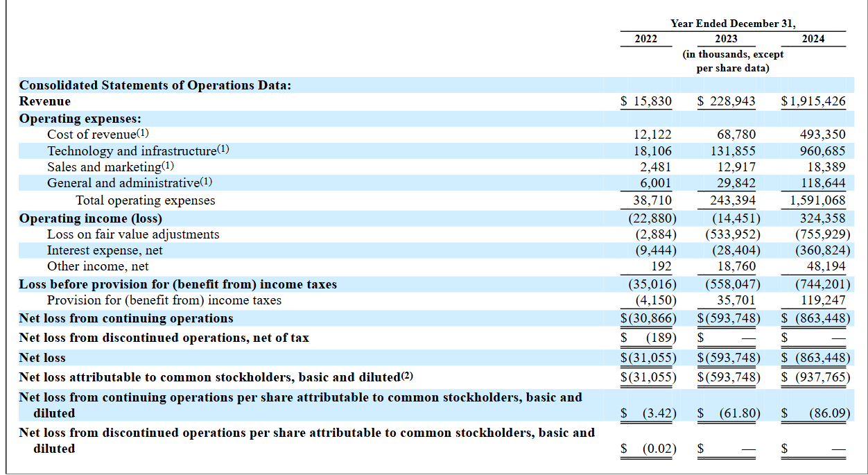The height and width of the screenshot is (475, 868).
Task: Click the 'Operating expenses:' row label
Action: pyautogui.click(x=80, y=119)
